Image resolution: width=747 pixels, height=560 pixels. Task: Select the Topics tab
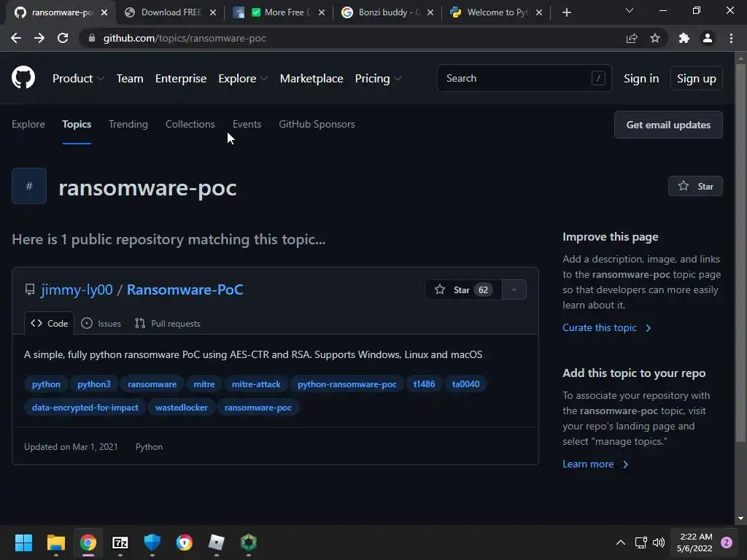pyautogui.click(x=77, y=124)
